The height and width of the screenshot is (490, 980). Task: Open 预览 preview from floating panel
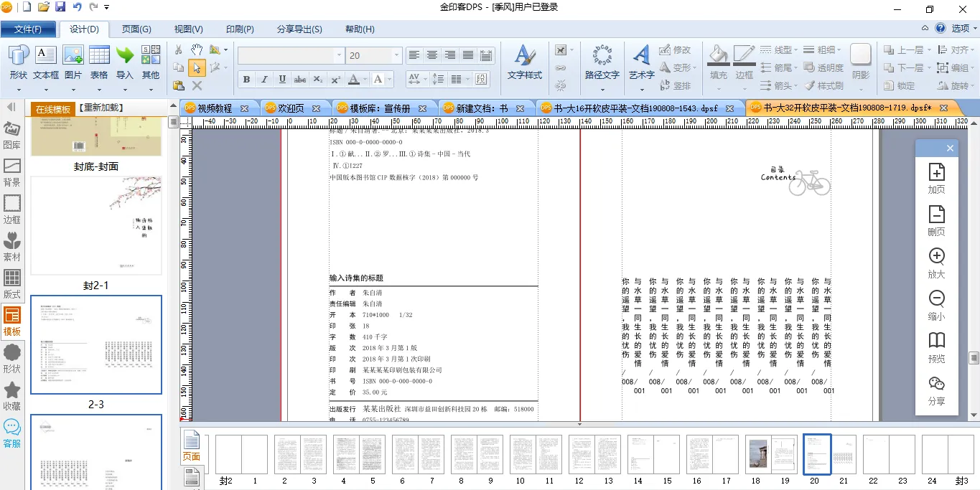pos(936,347)
